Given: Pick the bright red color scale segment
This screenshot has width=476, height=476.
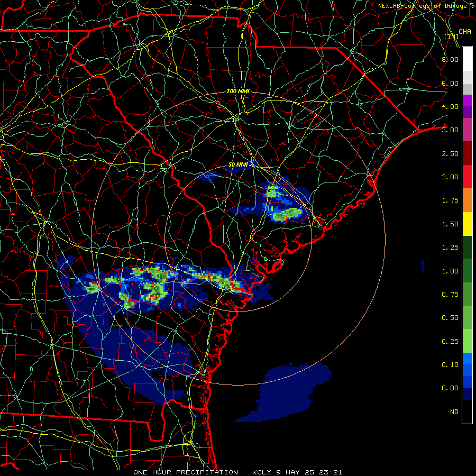Looking at the screenshot, I should (x=467, y=177).
